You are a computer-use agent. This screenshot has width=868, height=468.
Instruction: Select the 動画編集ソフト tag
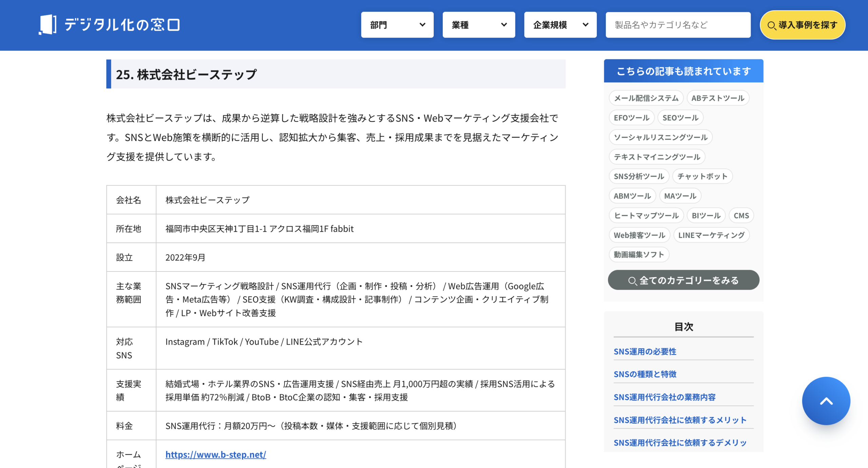pyautogui.click(x=639, y=255)
